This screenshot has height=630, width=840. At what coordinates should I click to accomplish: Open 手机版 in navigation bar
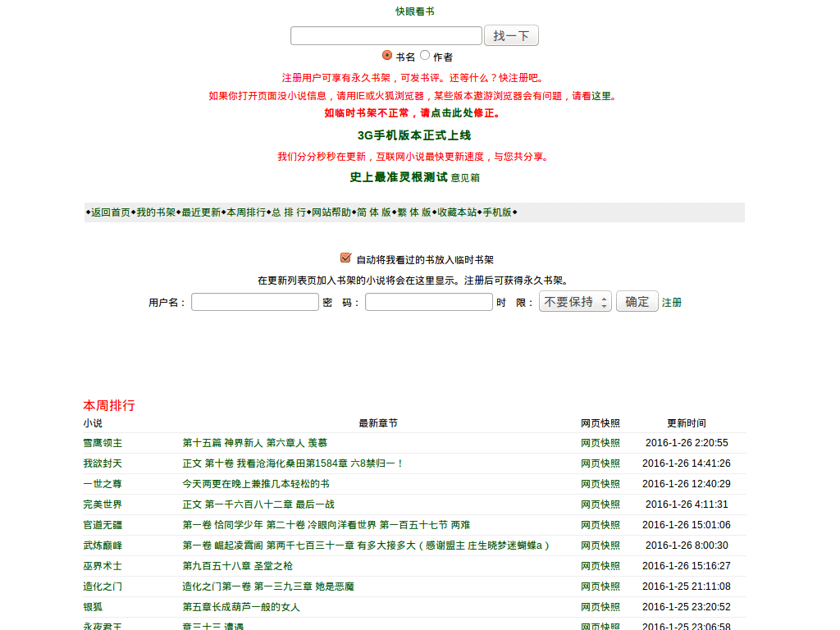(x=497, y=212)
